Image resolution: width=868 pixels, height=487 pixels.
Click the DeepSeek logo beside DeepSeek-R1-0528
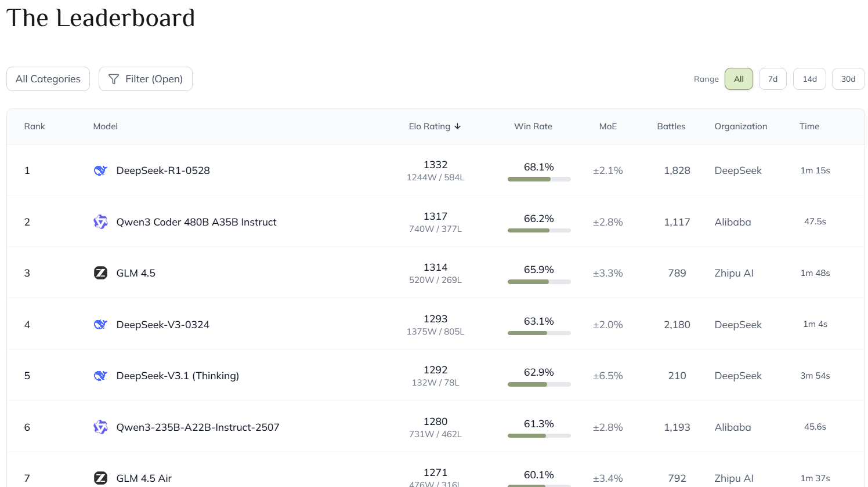pyautogui.click(x=100, y=170)
